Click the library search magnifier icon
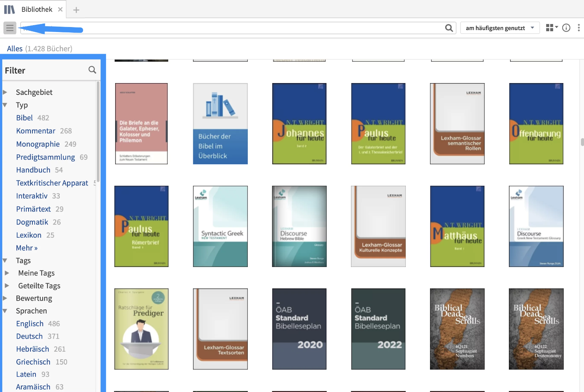584x392 pixels. click(x=449, y=28)
